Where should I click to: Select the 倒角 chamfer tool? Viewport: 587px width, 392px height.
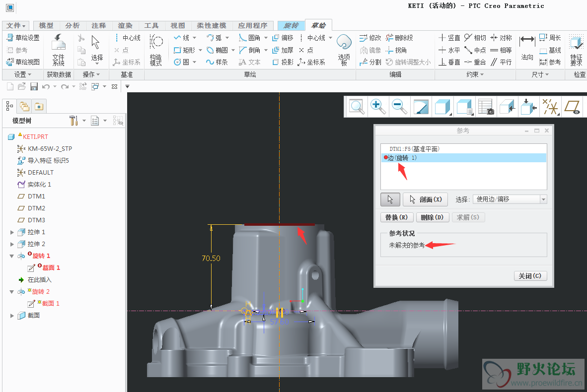(249, 50)
